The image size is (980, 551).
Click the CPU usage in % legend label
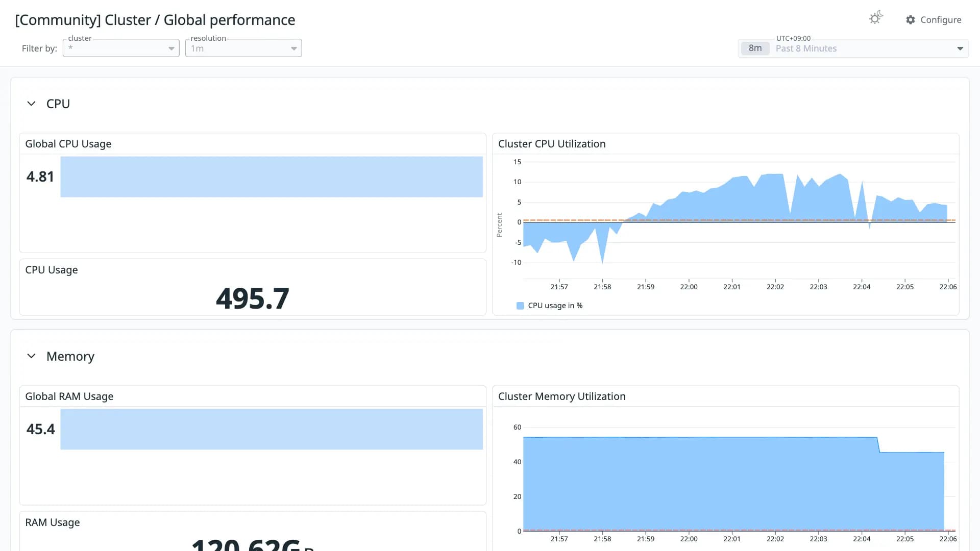[555, 306]
